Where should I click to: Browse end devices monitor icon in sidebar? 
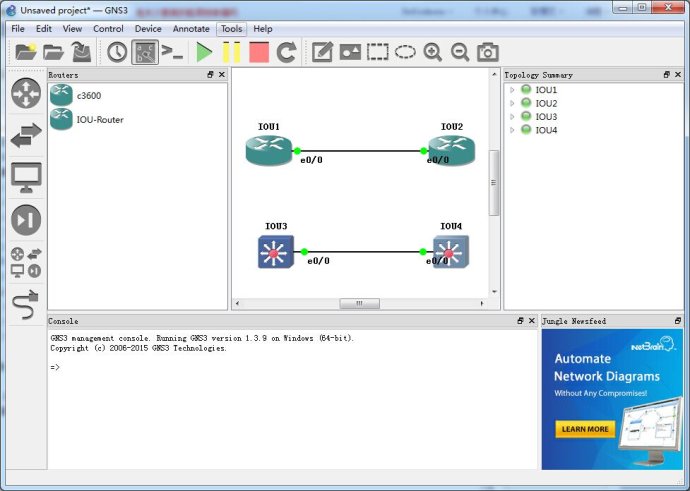[x=26, y=178]
